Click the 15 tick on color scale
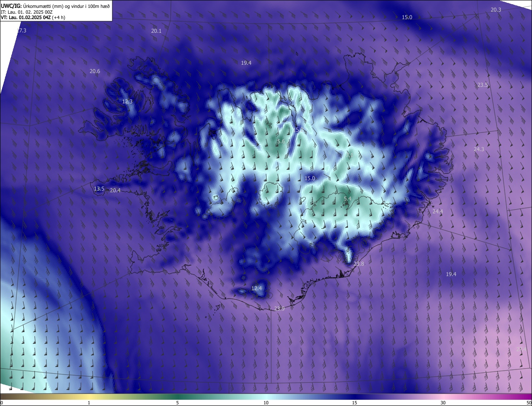The image size is (532, 406). coord(355,403)
